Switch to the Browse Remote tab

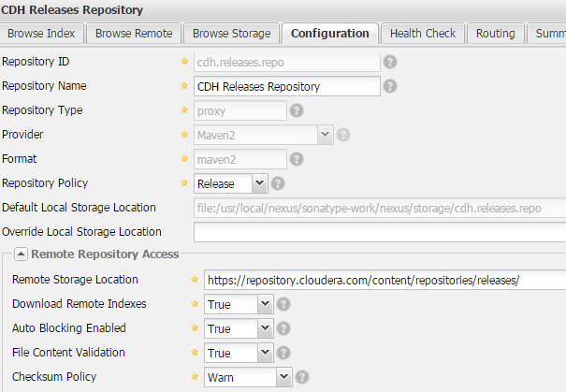click(134, 34)
